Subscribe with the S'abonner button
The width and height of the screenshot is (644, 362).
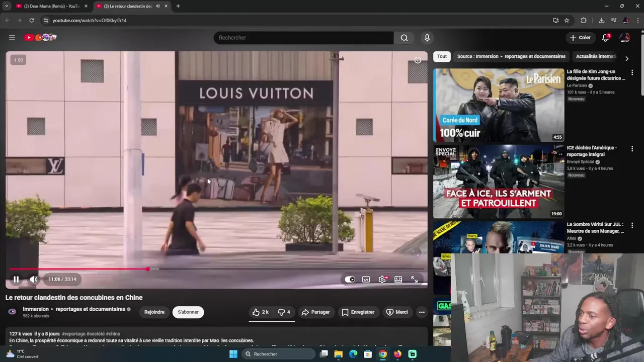tap(188, 312)
